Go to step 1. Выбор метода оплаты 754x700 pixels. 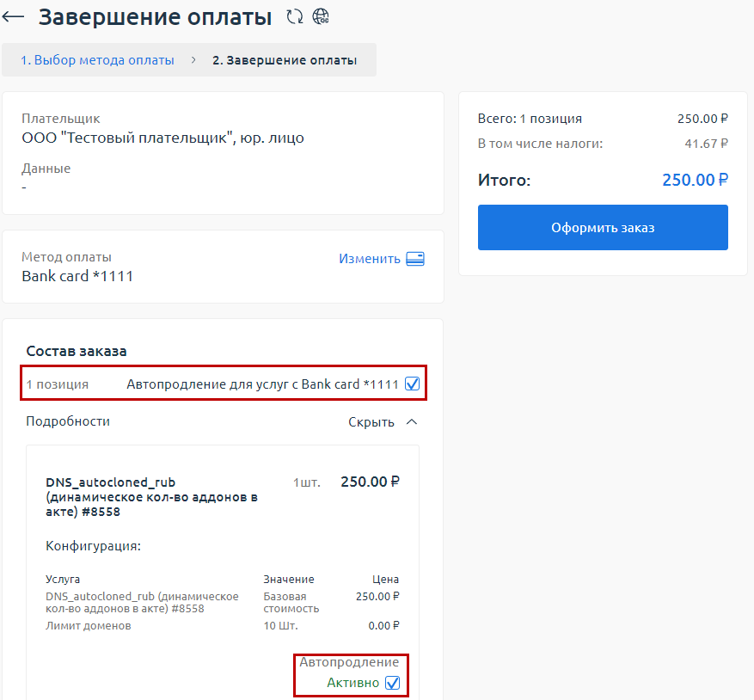pyautogui.click(x=97, y=60)
